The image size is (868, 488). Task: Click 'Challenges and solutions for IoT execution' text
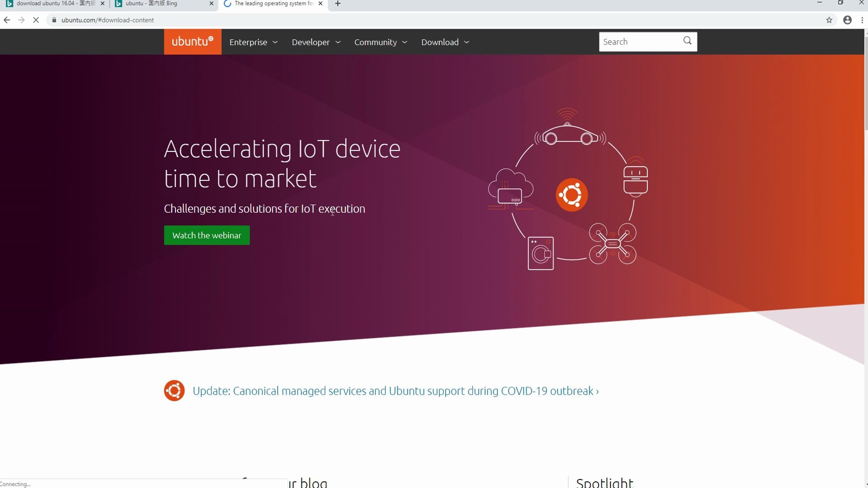(264, 209)
